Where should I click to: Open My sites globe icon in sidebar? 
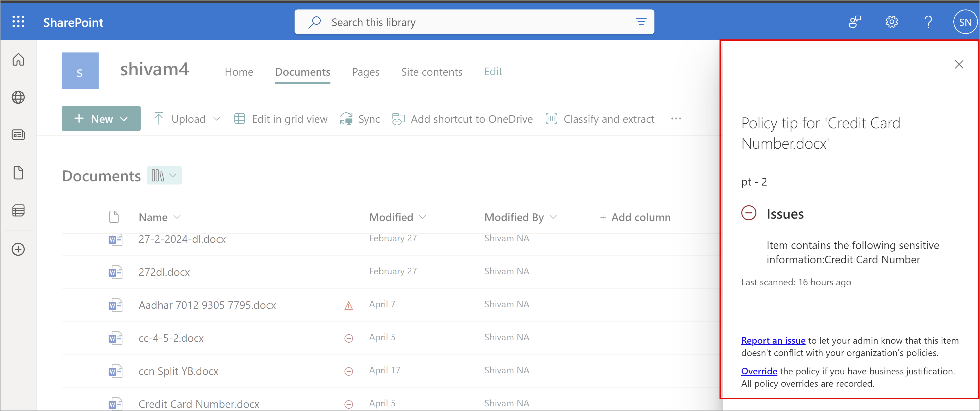tap(18, 97)
